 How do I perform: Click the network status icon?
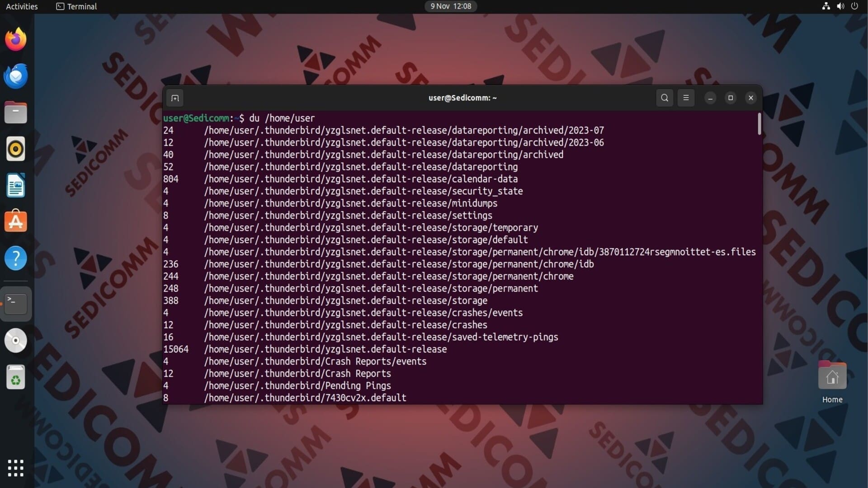pos(826,6)
